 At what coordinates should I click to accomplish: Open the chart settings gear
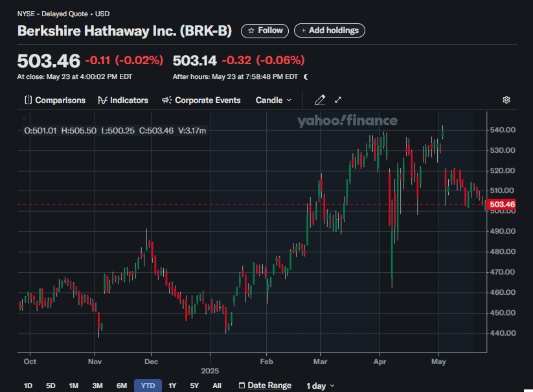tap(506, 100)
